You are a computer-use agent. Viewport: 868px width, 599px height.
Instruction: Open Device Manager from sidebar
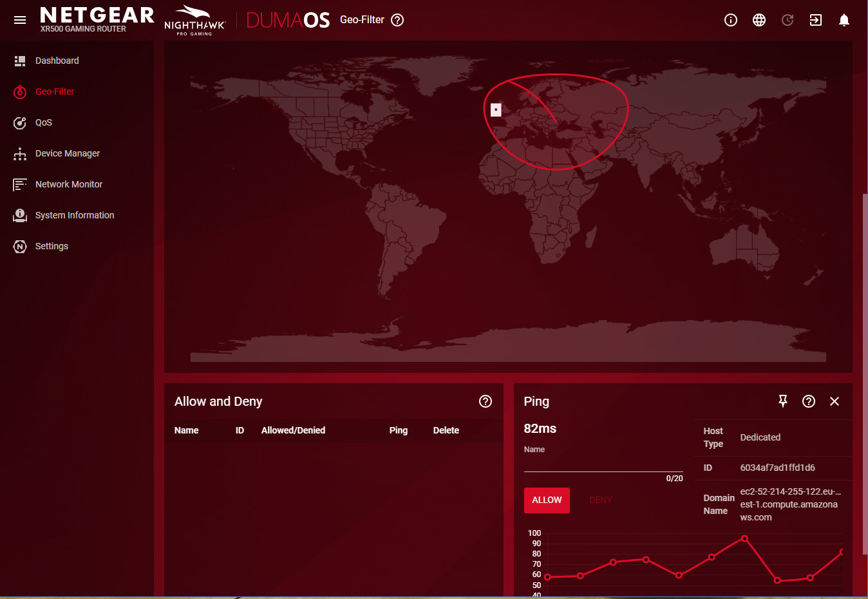pos(67,153)
